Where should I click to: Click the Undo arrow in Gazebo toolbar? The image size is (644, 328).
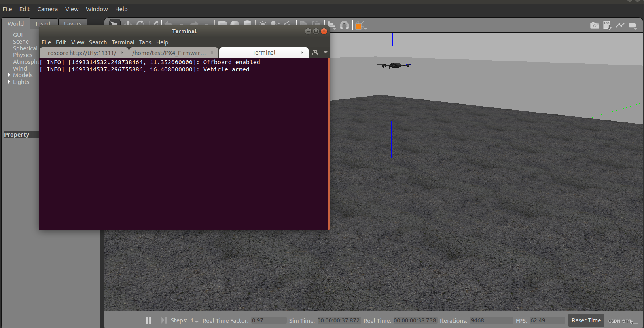[x=169, y=24]
